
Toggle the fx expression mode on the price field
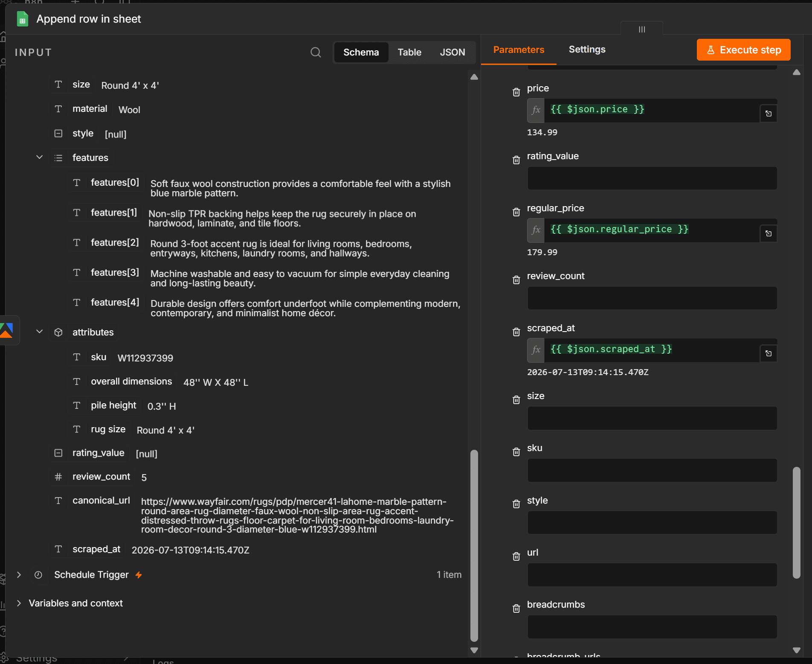click(536, 110)
